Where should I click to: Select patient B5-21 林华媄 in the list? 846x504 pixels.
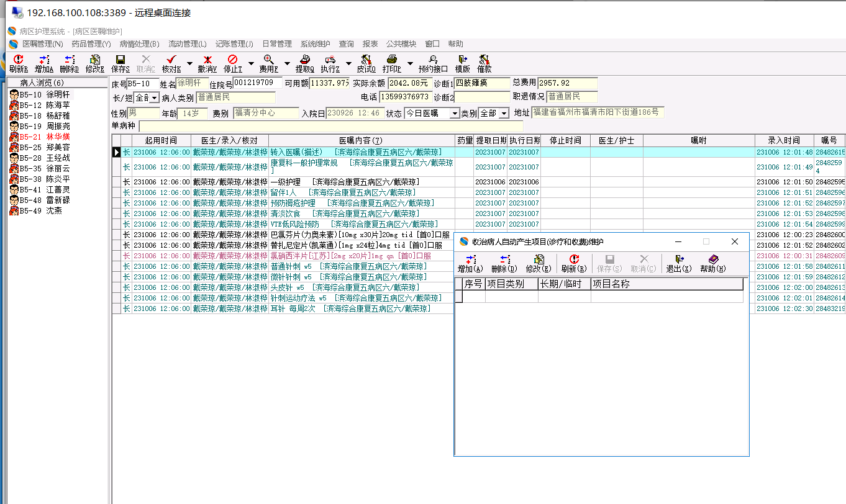coord(45,137)
